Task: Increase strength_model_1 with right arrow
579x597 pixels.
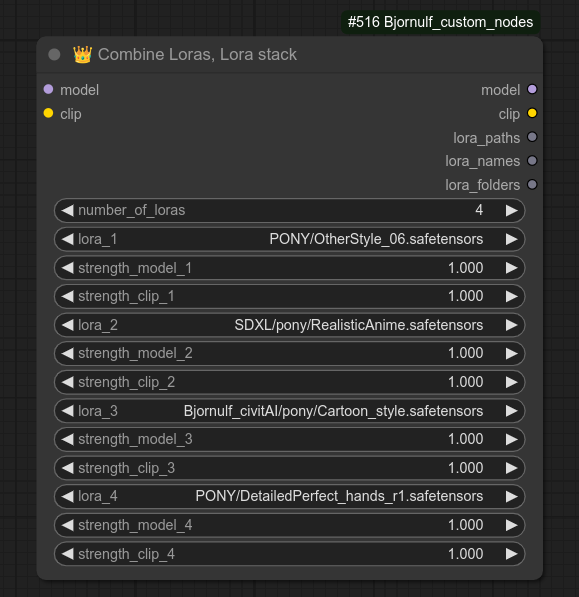Action: 512,268
